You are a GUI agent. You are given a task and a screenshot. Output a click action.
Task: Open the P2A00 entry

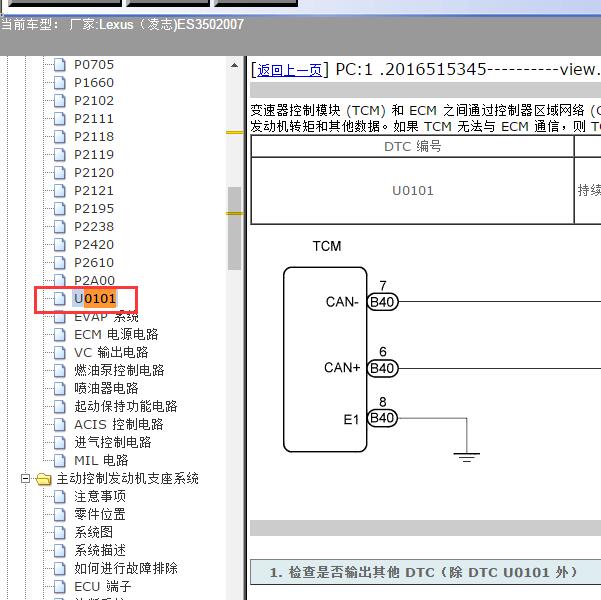tap(94, 280)
